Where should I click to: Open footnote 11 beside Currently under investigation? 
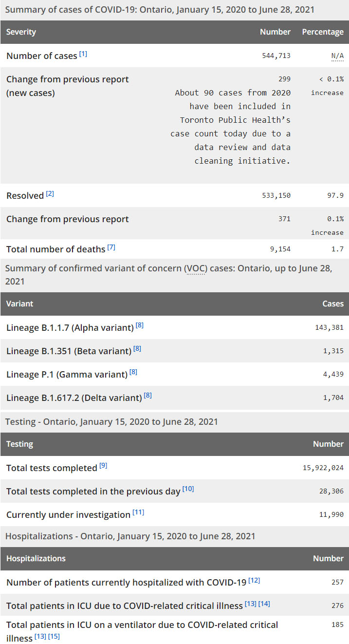138,512
